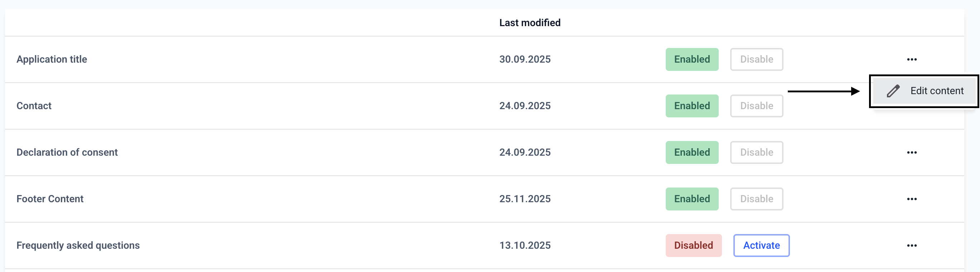Click the Disabled badge for Frequently asked questions
Screen dimensions: 980x272
point(693,246)
